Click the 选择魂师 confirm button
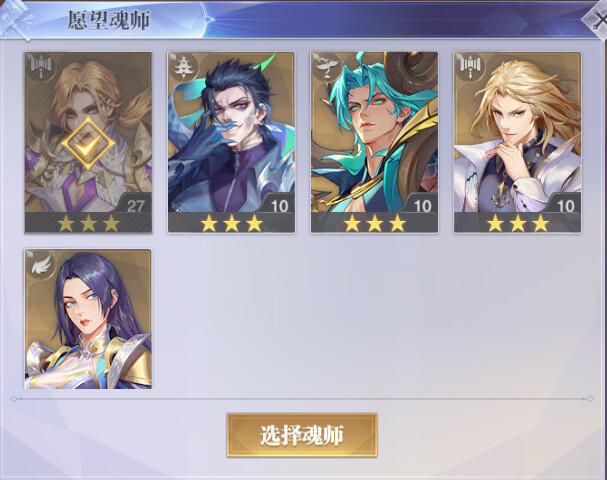 pyautogui.click(x=302, y=435)
